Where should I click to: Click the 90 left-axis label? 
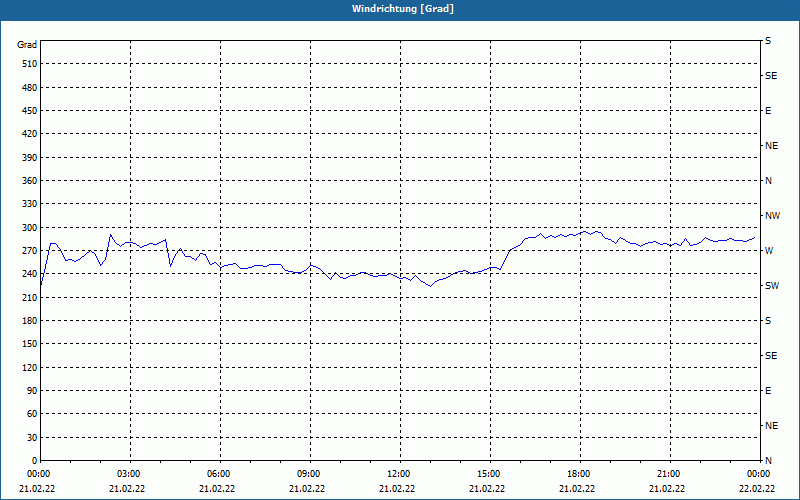(x=31, y=391)
